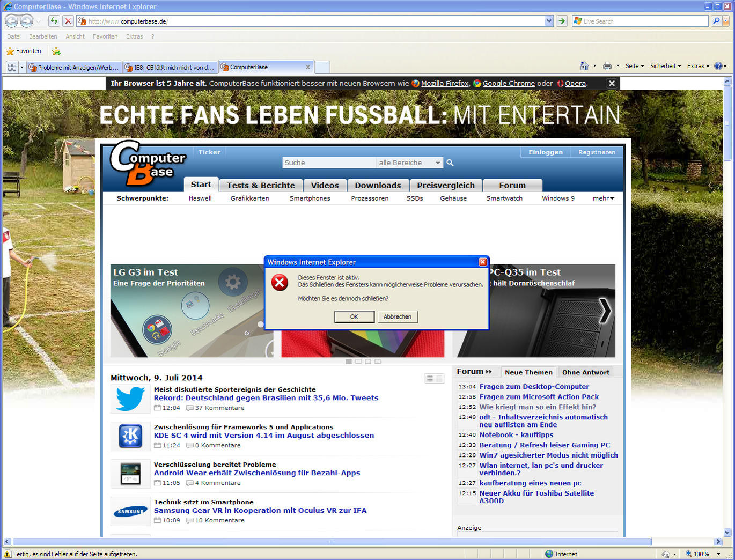Viewport: 735px width, 560px height.
Task: Open the Help question mark icon
Action: pos(718,66)
